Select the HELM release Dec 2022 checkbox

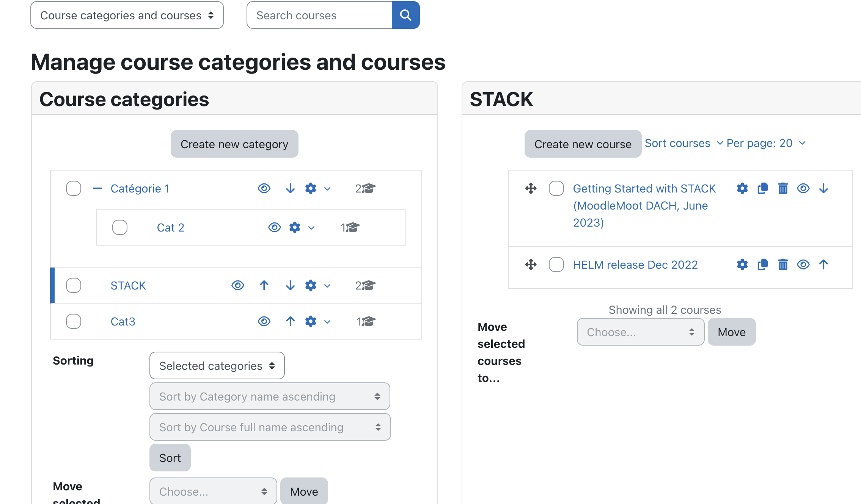556,265
